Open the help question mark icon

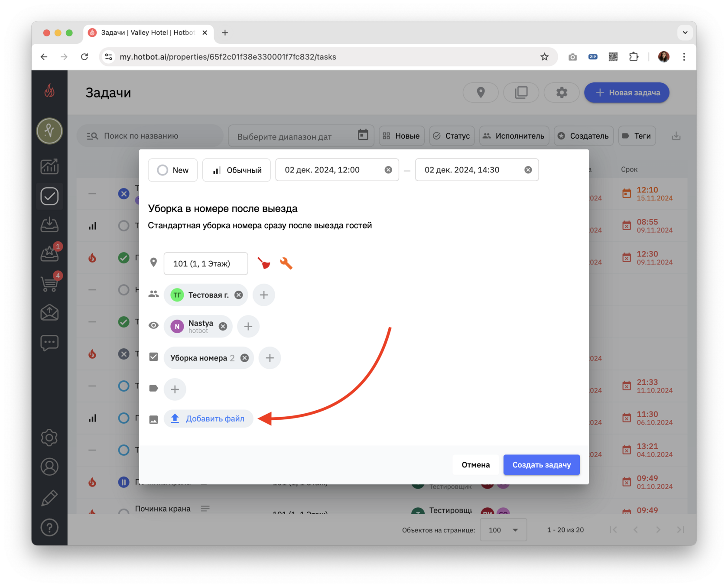49,528
